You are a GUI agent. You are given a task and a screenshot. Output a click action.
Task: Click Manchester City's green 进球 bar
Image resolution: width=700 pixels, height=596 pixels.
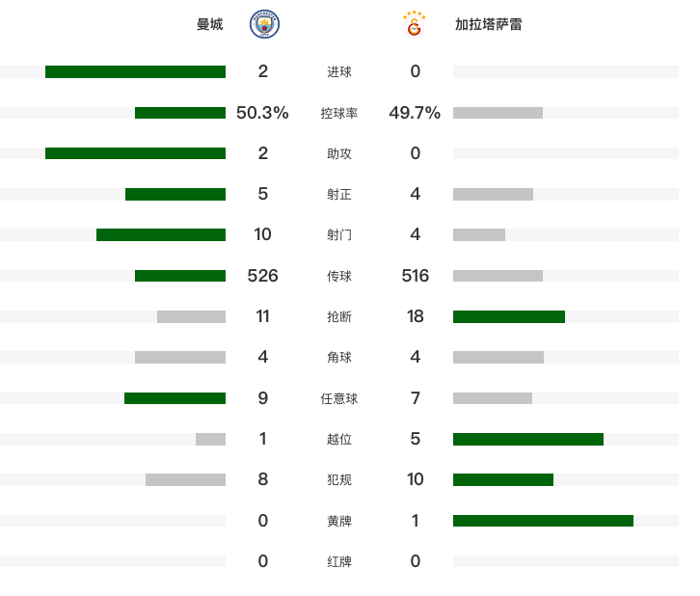(135, 71)
